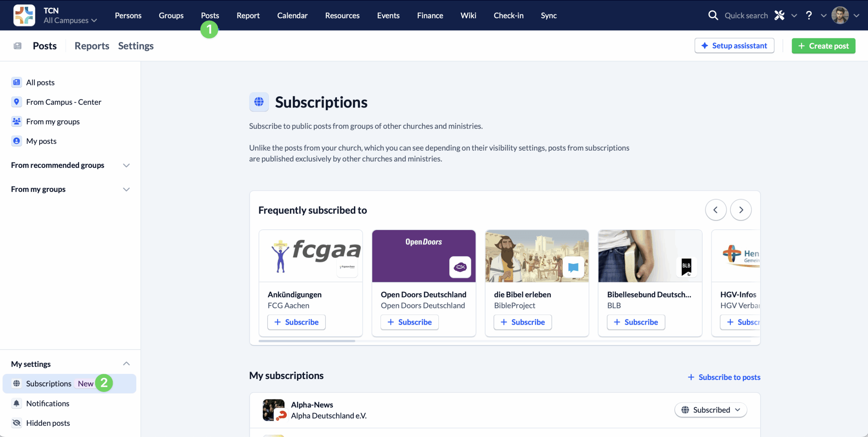Expand From recommended groups section
This screenshot has width=868, height=437.
point(70,165)
